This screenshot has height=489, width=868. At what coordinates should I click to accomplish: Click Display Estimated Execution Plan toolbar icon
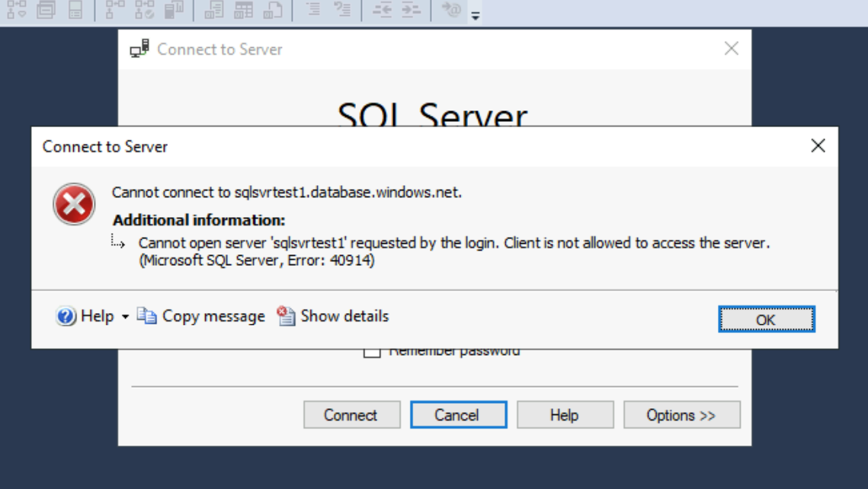coord(17,9)
